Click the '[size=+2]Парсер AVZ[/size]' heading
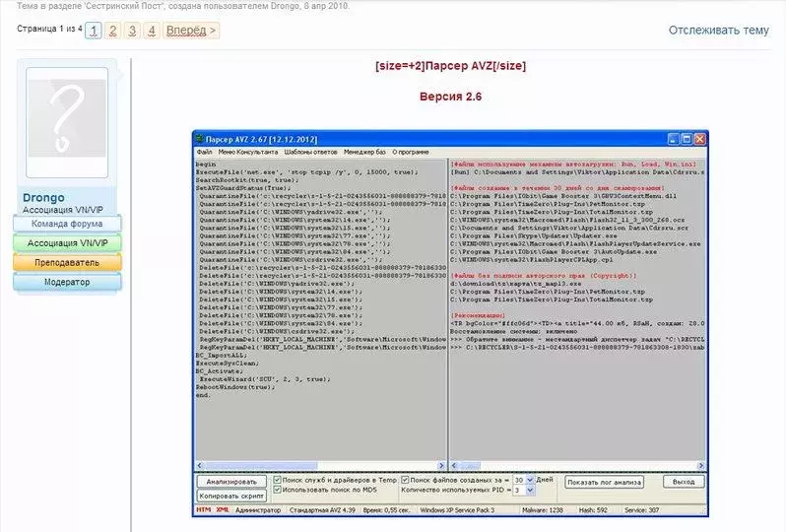Viewport: 786px width, 532px height. (x=451, y=66)
